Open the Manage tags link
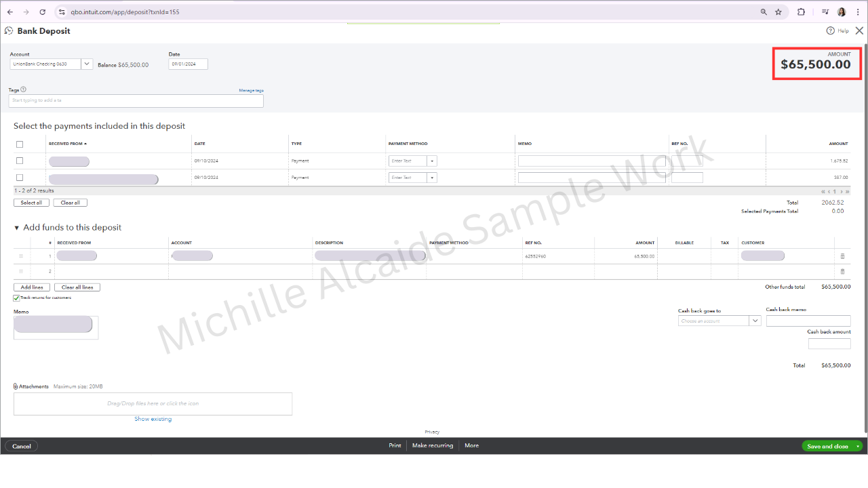 (x=251, y=90)
